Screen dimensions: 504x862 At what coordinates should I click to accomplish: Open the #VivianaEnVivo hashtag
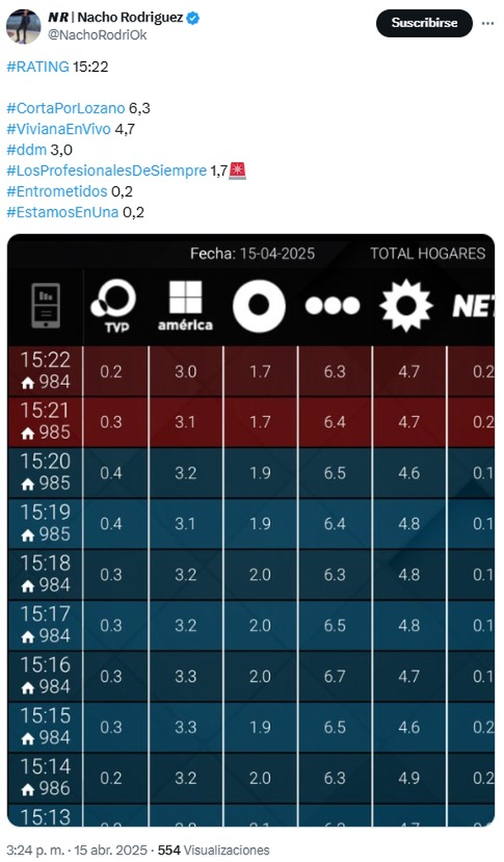tap(58, 129)
